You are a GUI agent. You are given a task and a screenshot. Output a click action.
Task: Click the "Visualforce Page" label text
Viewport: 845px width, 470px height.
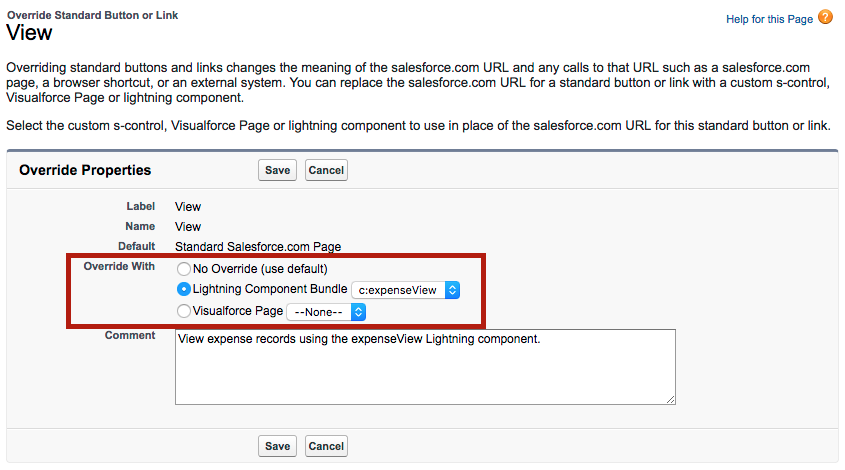(x=238, y=312)
